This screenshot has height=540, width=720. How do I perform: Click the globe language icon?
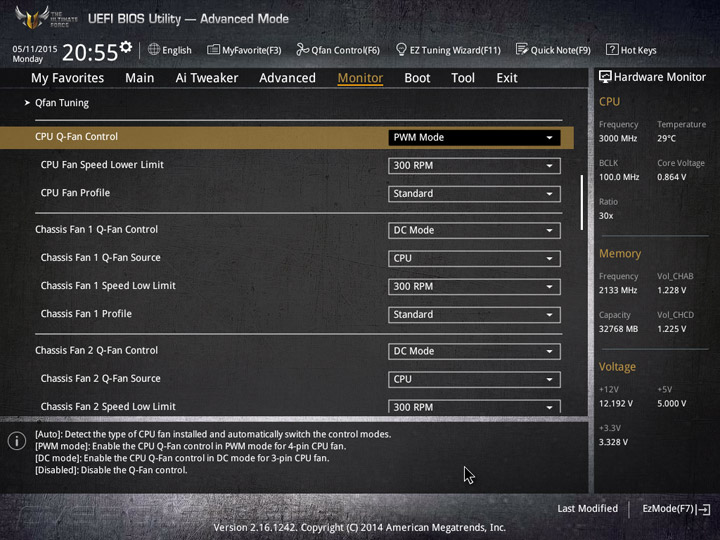pos(154,50)
